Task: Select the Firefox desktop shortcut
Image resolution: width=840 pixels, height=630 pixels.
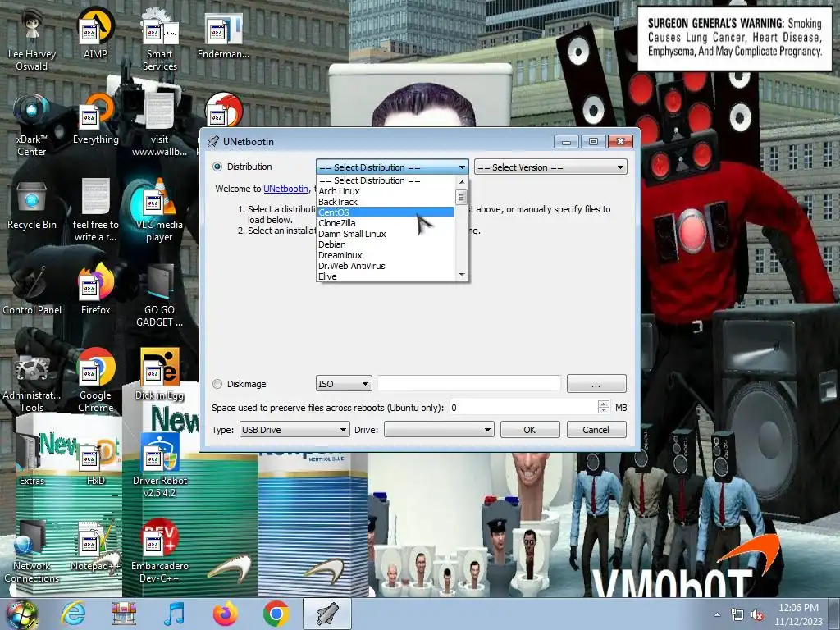Action: (x=95, y=290)
